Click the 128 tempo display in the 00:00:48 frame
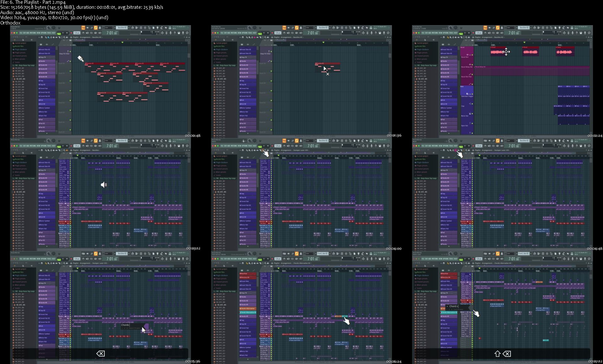The image size is (603, 364). (x=77, y=33)
